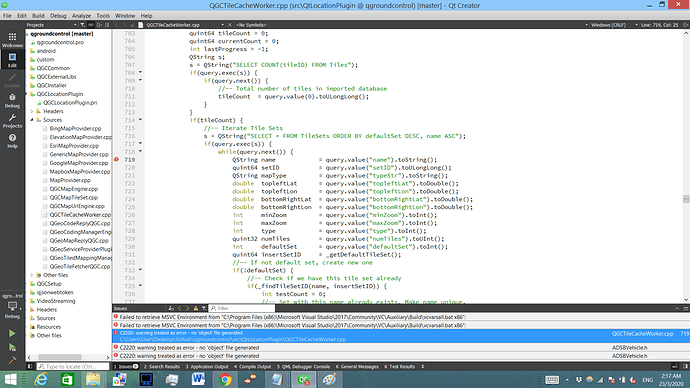Open the Debug mode in sidebar

(x=12, y=100)
